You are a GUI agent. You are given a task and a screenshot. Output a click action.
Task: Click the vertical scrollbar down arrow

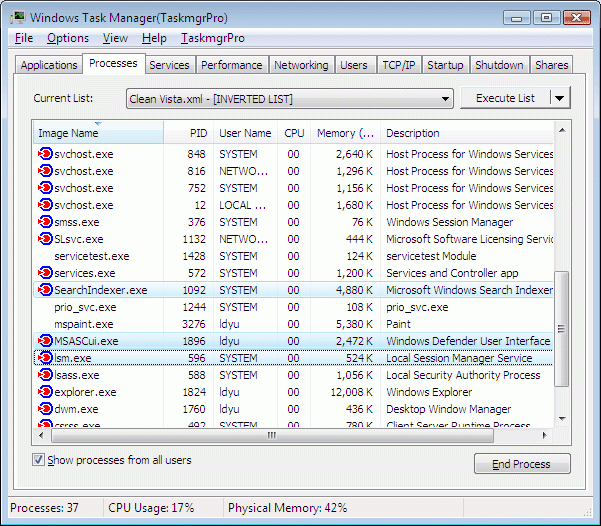[561, 419]
